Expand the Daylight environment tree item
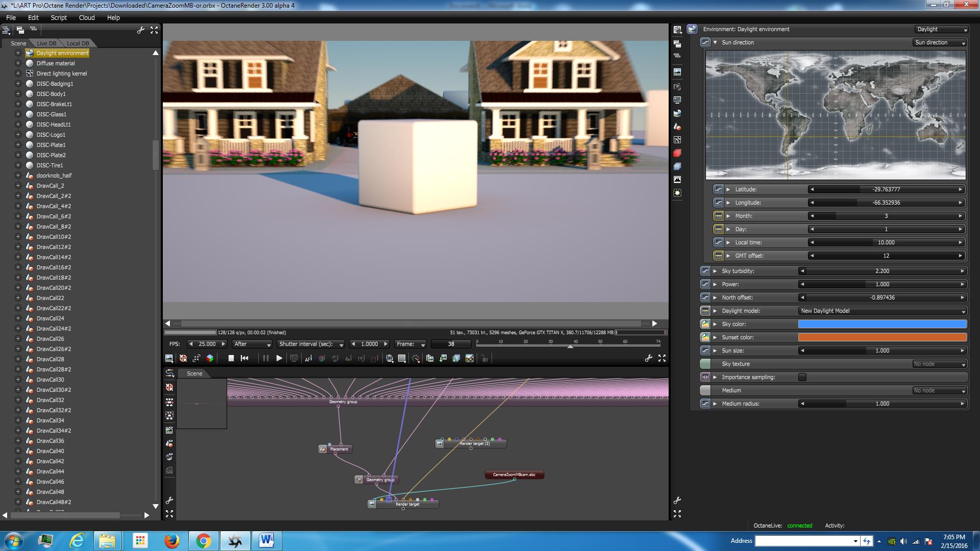980x551 pixels. point(18,53)
